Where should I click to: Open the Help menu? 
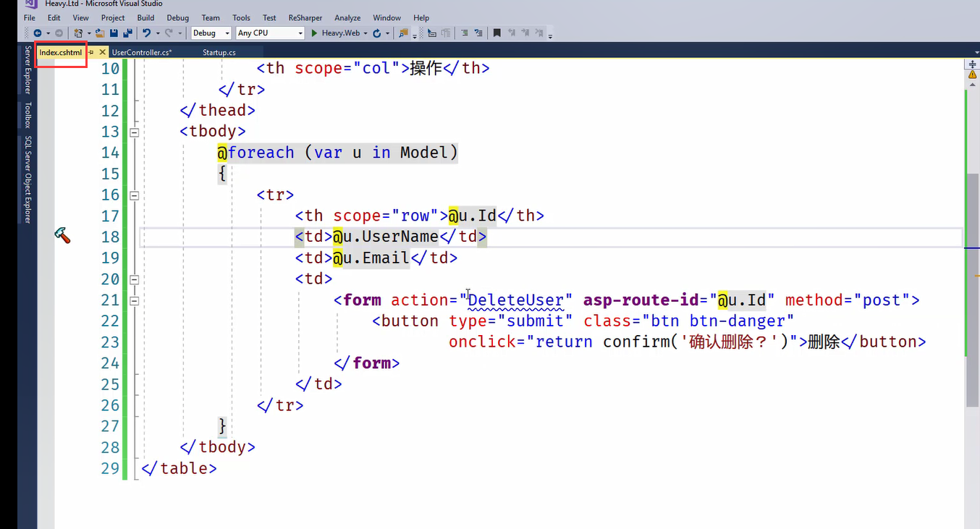(x=421, y=17)
